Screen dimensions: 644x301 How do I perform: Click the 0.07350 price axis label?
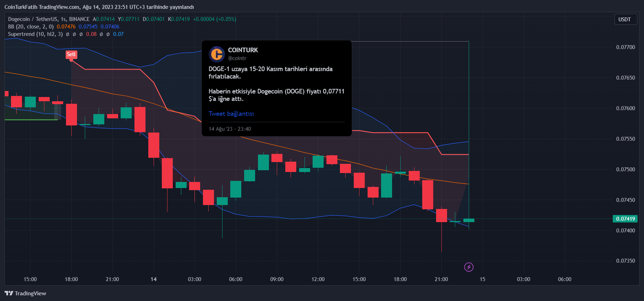pyautogui.click(x=626, y=261)
